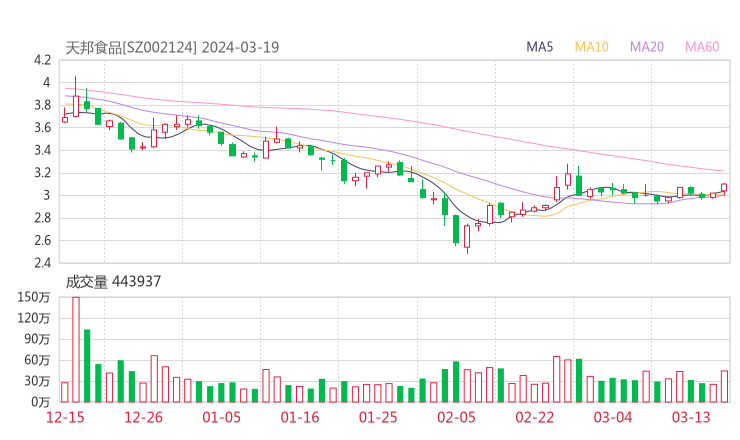The width and height of the screenshot is (740, 440).
Task: Select the 3.6 price axis value
Action: pyautogui.click(x=42, y=127)
